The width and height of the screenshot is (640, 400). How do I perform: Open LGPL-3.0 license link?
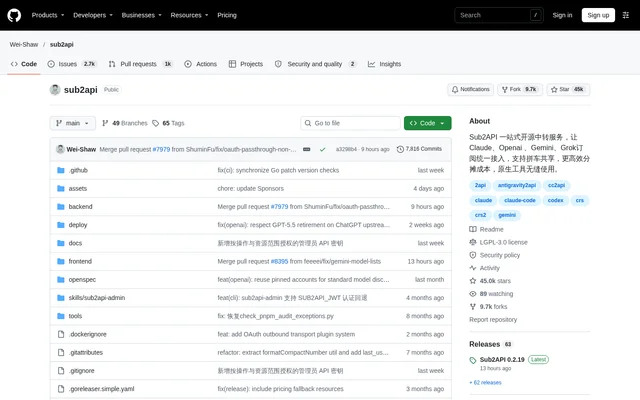pos(498,242)
